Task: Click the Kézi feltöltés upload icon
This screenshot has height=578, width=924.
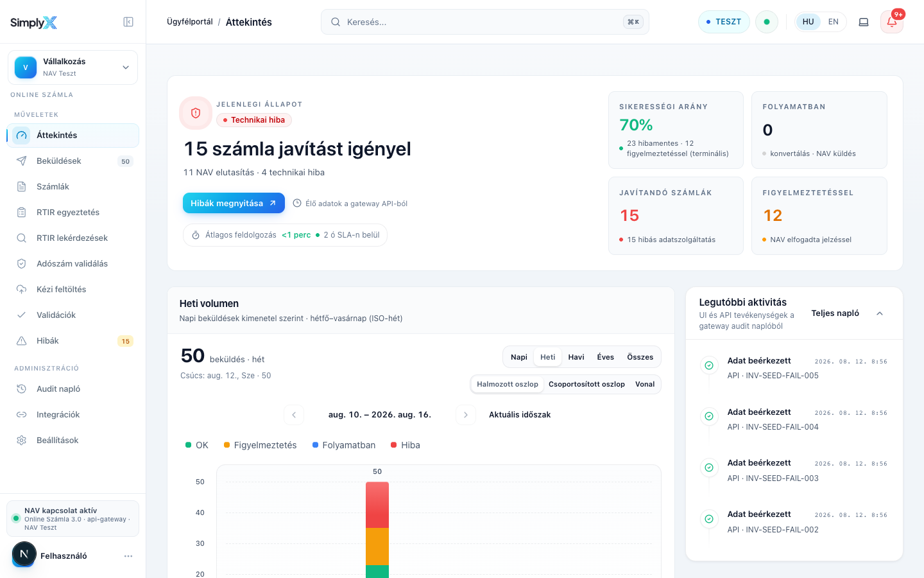Action: click(22, 290)
